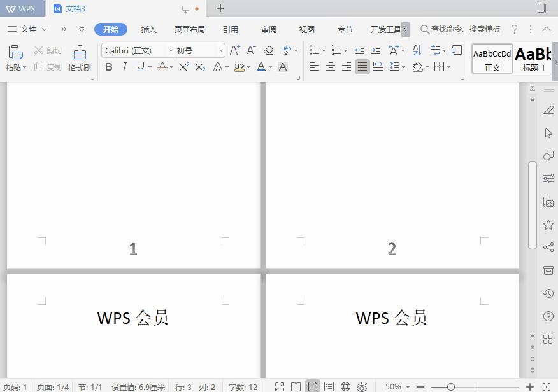Open the font name Calibri dropdown
Image resolution: width=558 pixels, height=392 pixels.
tap(171, 51)
